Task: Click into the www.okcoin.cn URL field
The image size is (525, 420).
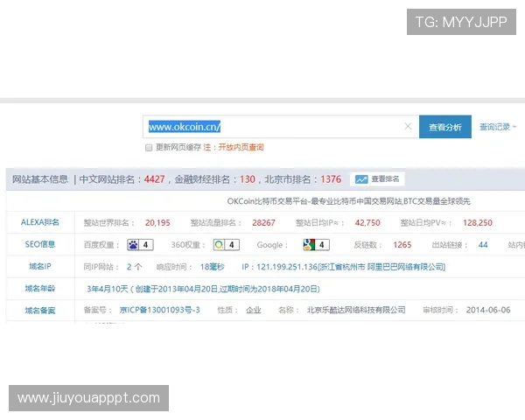Action: click(281, 127)
